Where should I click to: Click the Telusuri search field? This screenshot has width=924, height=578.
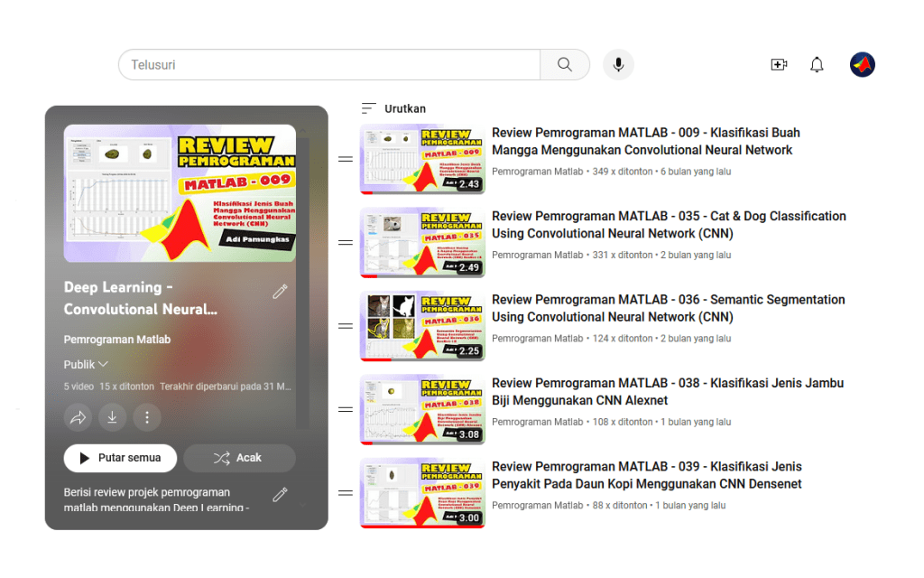329,65
